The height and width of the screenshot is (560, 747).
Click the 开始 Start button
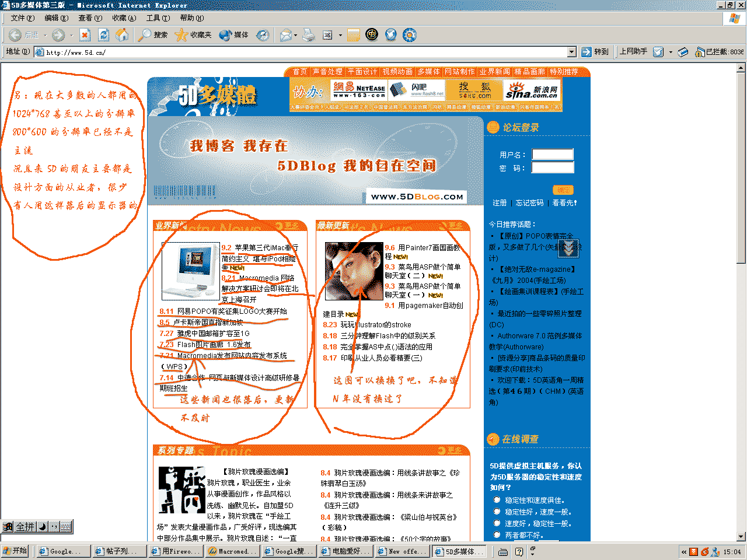(16, 551)
